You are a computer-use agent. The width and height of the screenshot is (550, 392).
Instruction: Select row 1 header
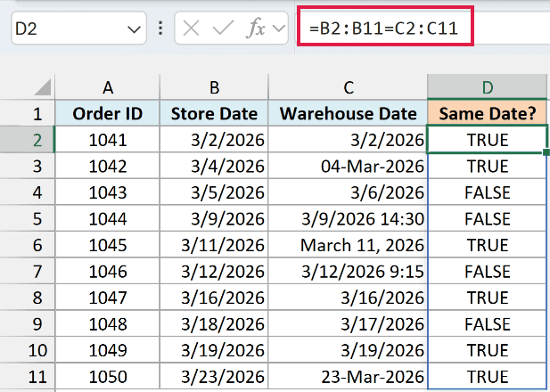28,114
